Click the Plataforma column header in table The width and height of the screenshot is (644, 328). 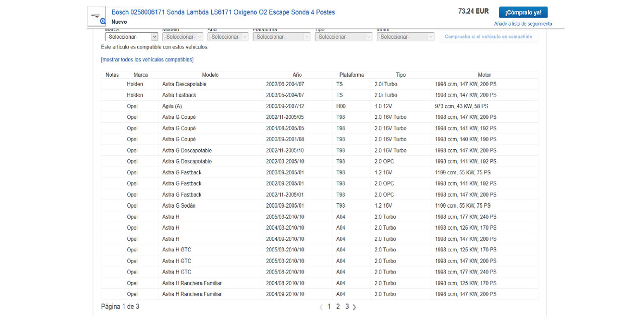point(352,75)
